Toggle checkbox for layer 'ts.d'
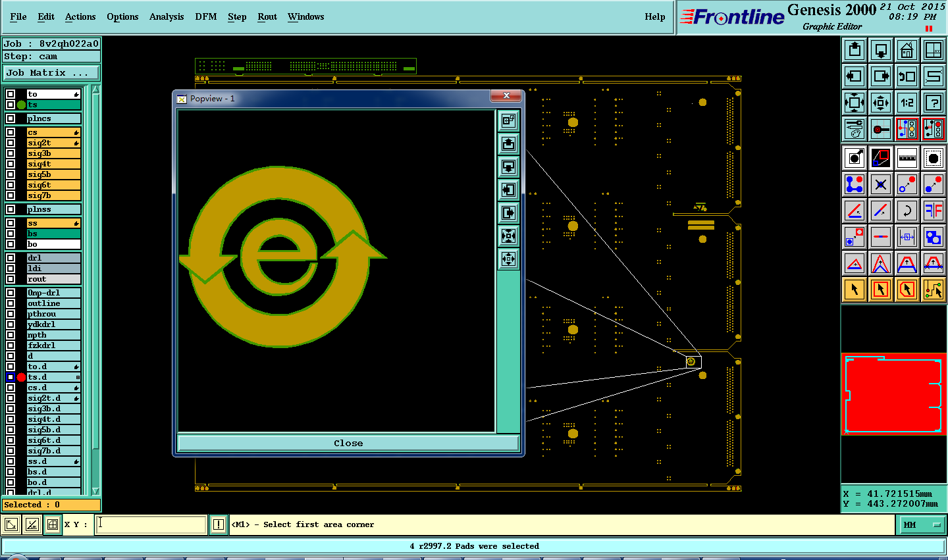948x560 pixels. 11,377
